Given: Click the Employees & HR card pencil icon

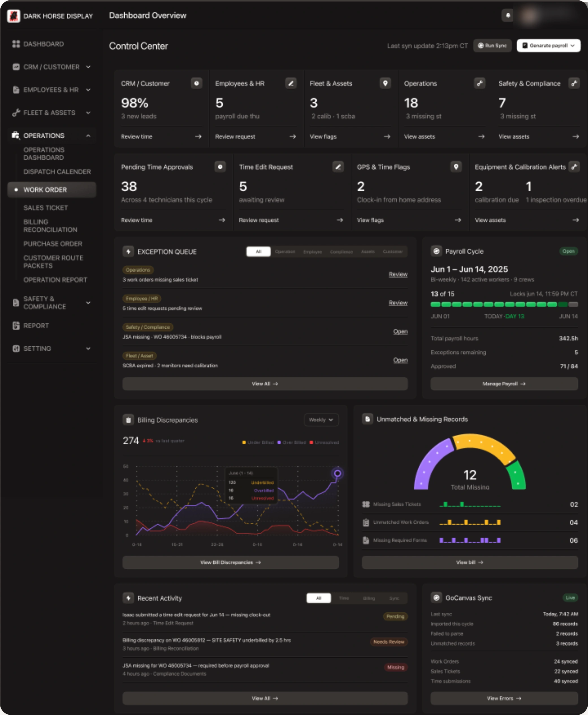Looking at the screenshot, I should click(x=291, y=83).
